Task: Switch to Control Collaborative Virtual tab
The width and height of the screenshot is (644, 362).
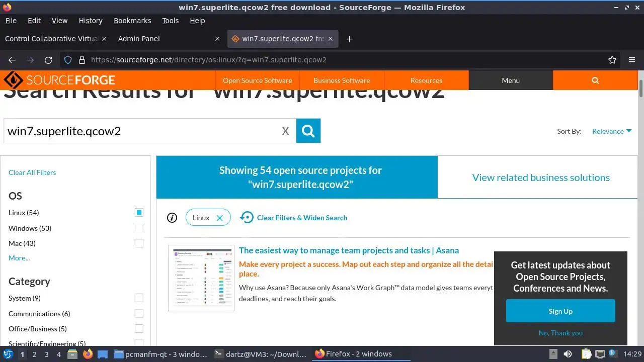Action: coord(55,39)
